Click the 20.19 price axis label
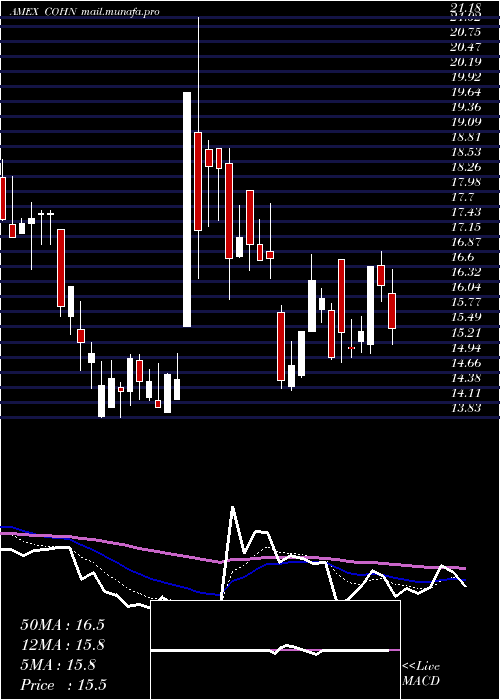The image size is (500, 700). 466,62
